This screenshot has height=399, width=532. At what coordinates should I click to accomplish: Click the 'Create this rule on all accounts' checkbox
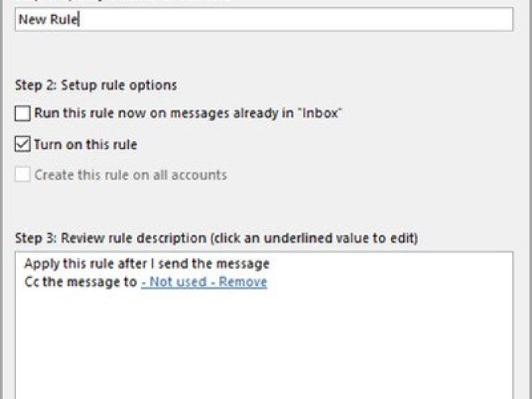[23, 175]
